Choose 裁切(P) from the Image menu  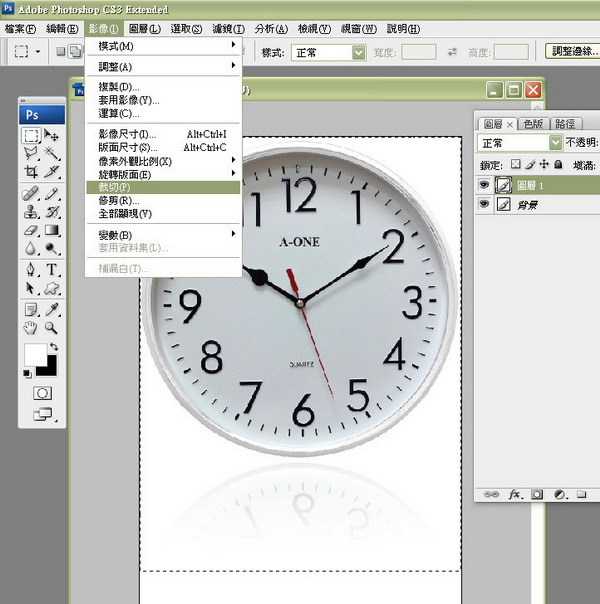tap(163, 187)
